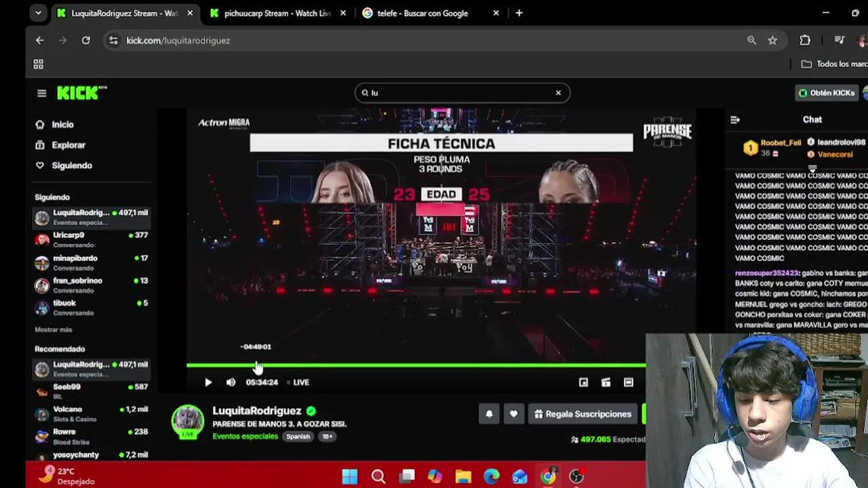Switch to telefe Buscar con Google tab

pyautogui.click(x=431, y=13)
